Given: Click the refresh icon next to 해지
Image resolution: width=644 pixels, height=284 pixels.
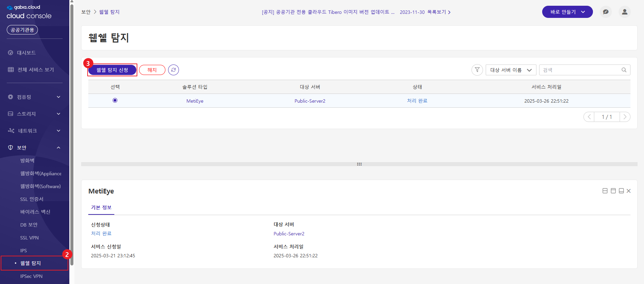Looking at the screenshot, I should point(174,70).
